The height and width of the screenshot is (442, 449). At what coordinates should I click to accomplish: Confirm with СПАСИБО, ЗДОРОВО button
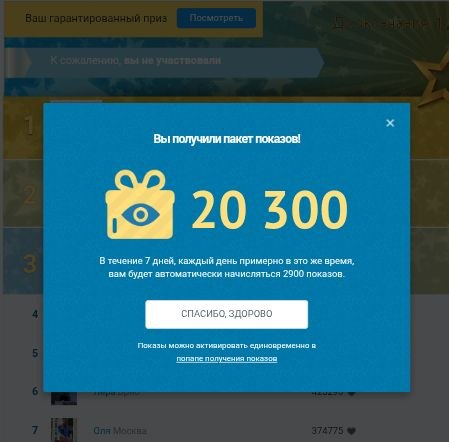227,314
